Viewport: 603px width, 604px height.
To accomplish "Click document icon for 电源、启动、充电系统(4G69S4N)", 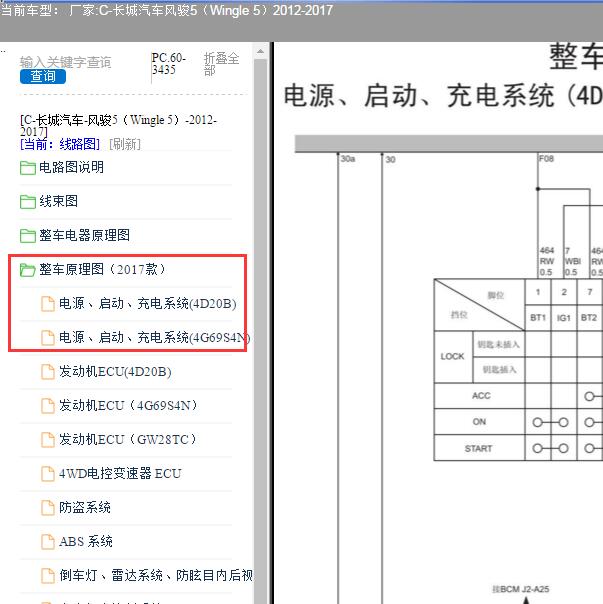I will click(x=48, y=338).
